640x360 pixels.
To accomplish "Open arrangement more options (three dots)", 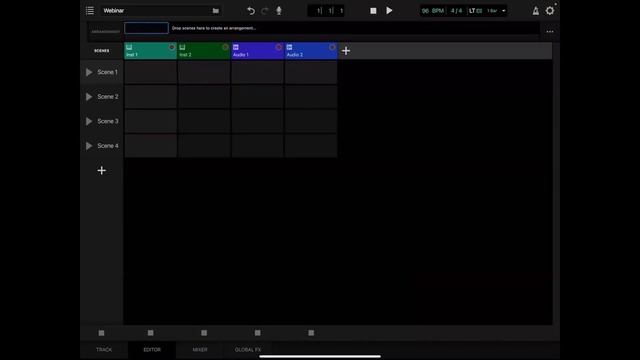I will [550, 31].
